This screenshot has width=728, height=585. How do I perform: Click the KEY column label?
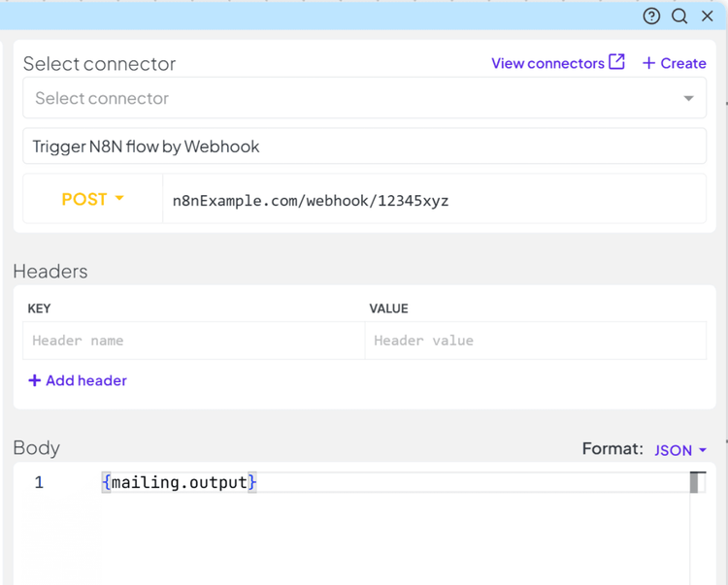coord(39,309)
